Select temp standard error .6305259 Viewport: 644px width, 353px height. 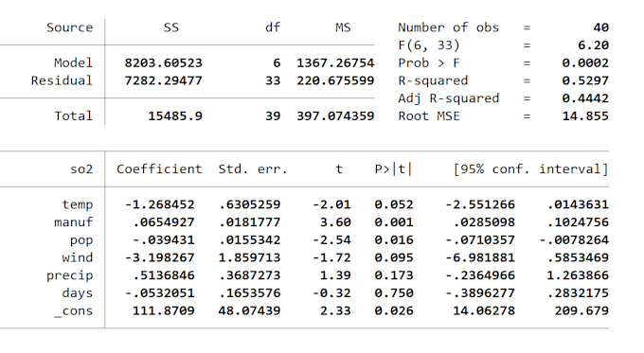[x=250, y=204]
